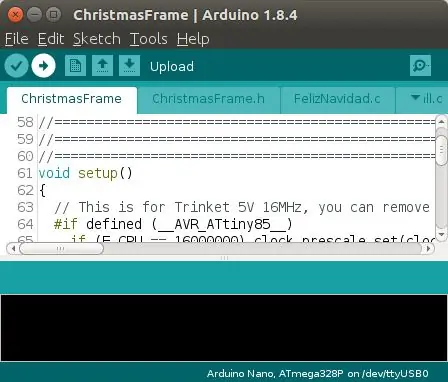This screenshot has width=448, height=382.
Task: Open the File menu
Action: [17, 39]
